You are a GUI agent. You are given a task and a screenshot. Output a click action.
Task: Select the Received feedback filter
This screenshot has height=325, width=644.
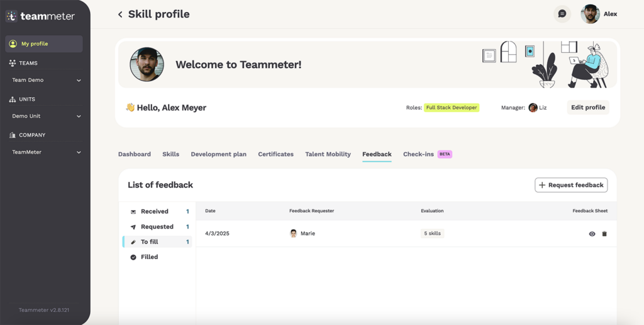pos(158,212)
